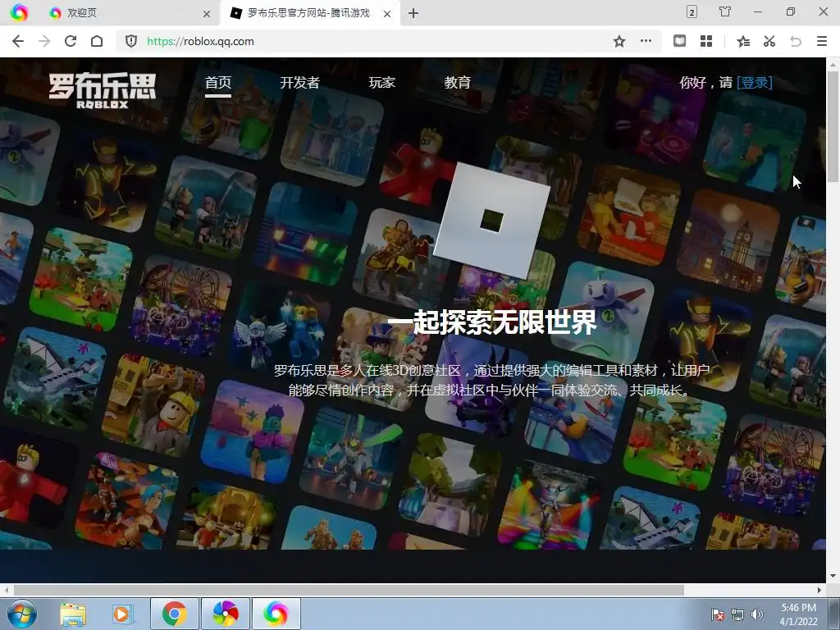Image resolution: width=840 pixels, height=630 pixels.
Task: Open Google Chrome from the taskbar
Action: (174, 614)
